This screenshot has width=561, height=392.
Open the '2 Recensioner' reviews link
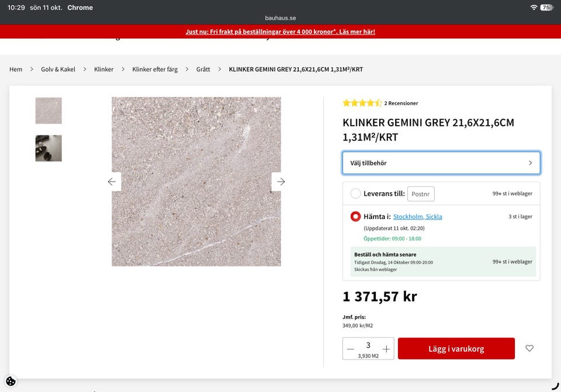(401, 103)
